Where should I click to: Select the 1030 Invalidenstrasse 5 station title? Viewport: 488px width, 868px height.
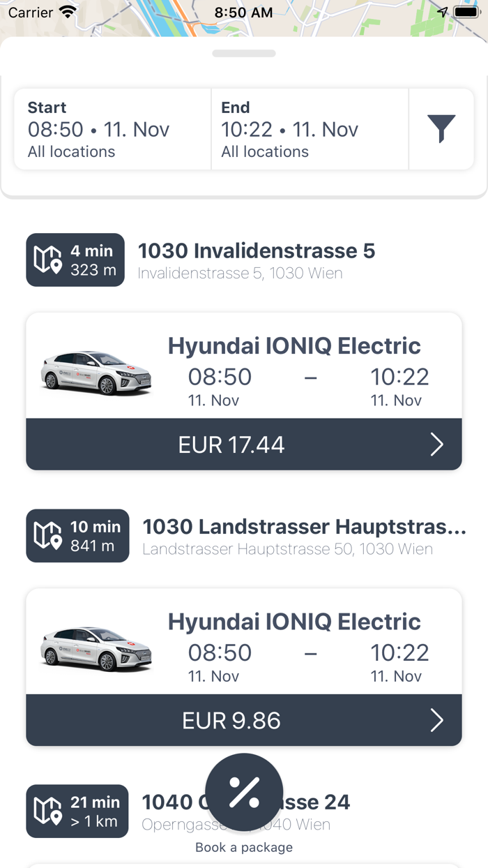pyautogui.click(x=257, y=250)
